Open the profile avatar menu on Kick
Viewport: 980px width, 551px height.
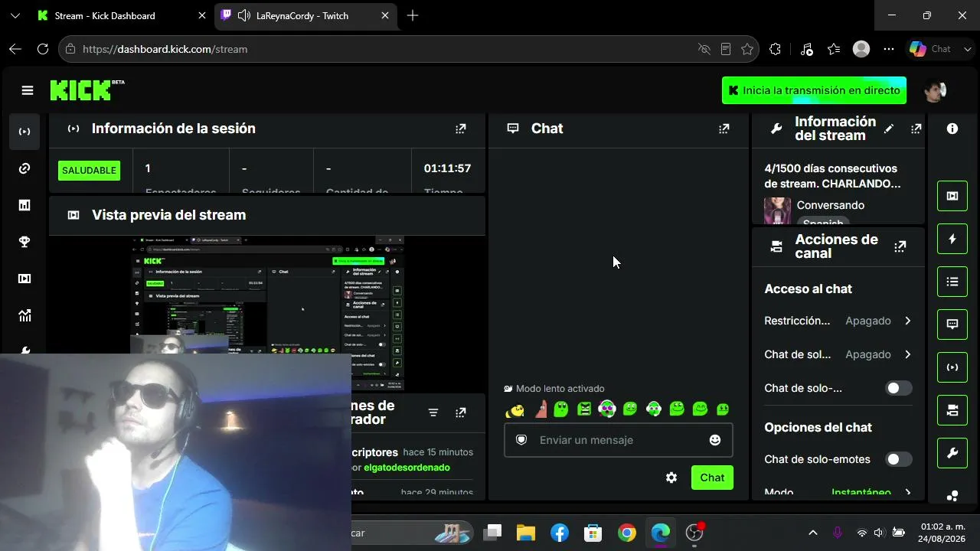tap(935, 90)
